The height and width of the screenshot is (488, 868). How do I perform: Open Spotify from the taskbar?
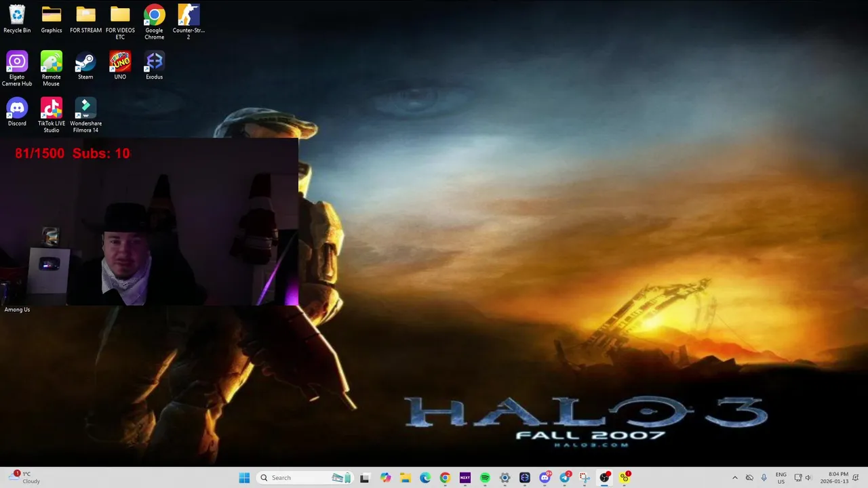point(485,478)
